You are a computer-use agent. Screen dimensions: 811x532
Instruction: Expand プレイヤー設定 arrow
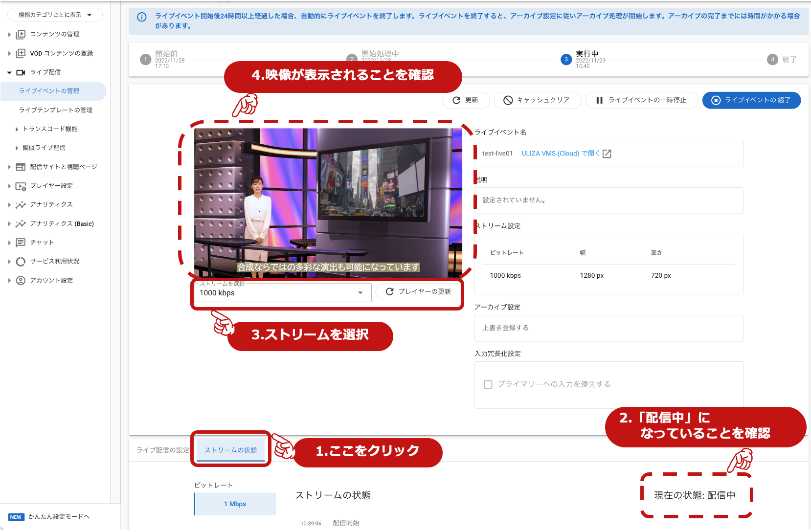coord(9,186)
